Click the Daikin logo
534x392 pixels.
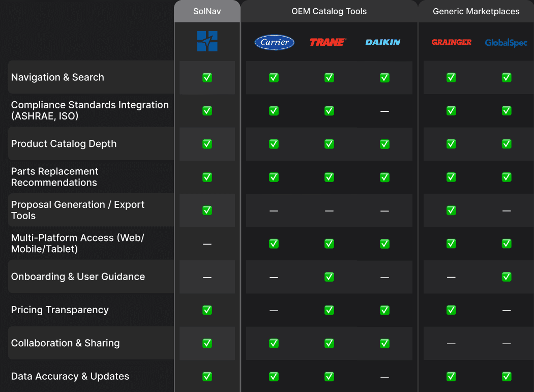pos(383,42)
